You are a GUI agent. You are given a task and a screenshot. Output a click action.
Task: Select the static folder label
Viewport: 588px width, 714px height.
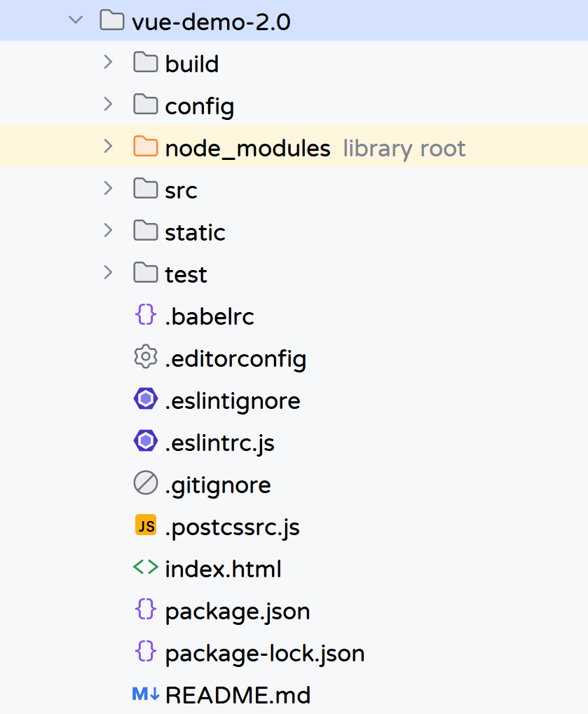tap(195, 232)
